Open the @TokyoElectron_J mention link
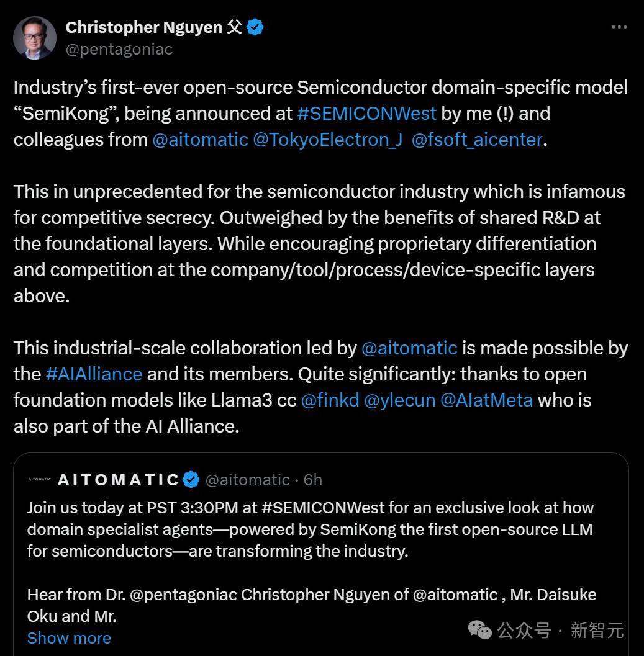644x656 pixels. (327, 140)
